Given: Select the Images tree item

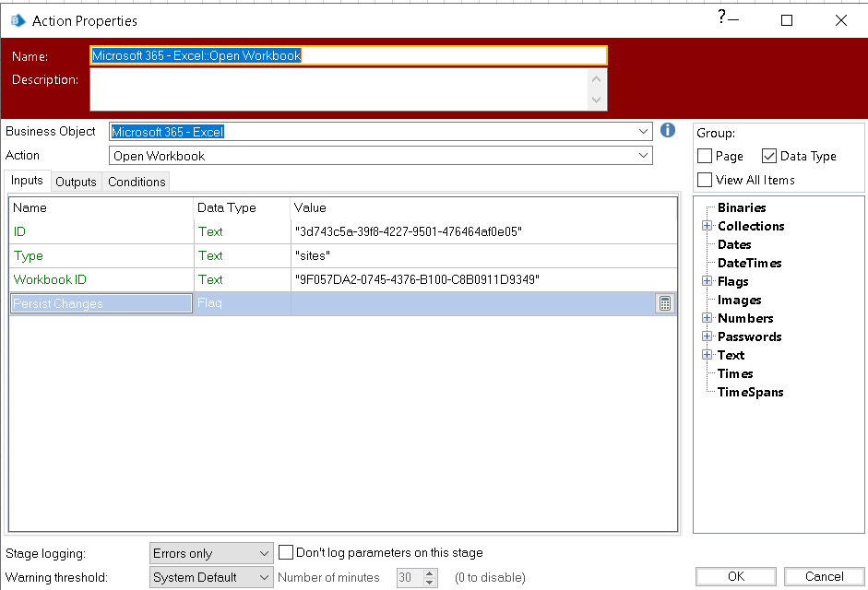Looking at the screenshot, I should 739,300.
